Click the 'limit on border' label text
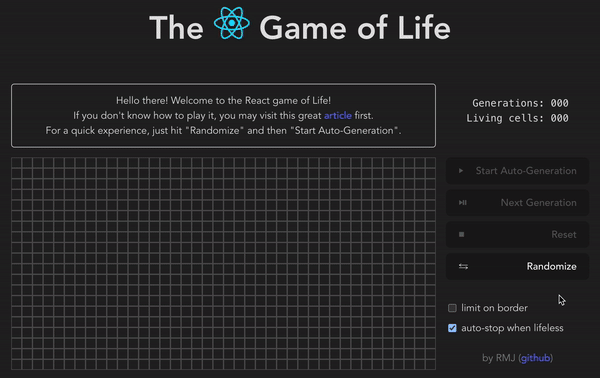 494,308
